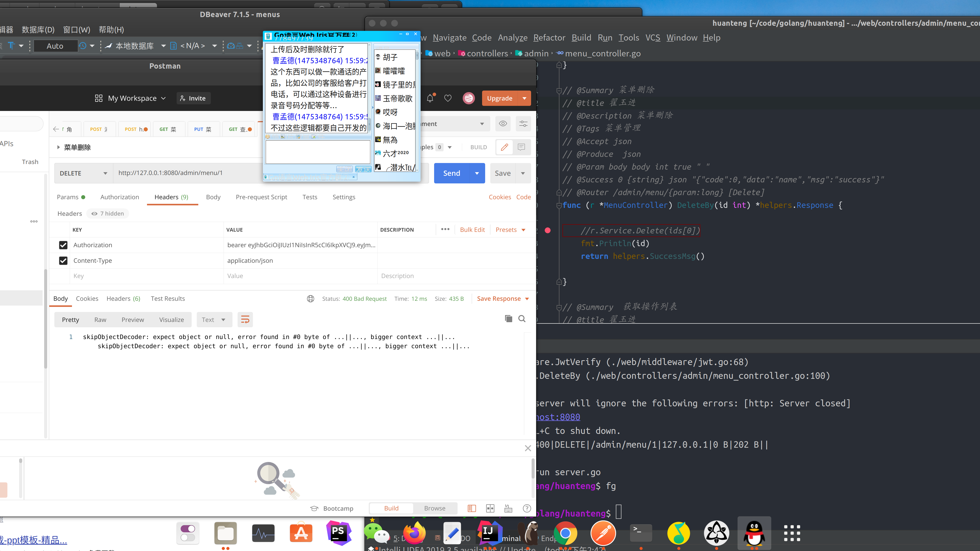
Task: Uncheck the Authorization header checkbox
Action: coord(63,245)
